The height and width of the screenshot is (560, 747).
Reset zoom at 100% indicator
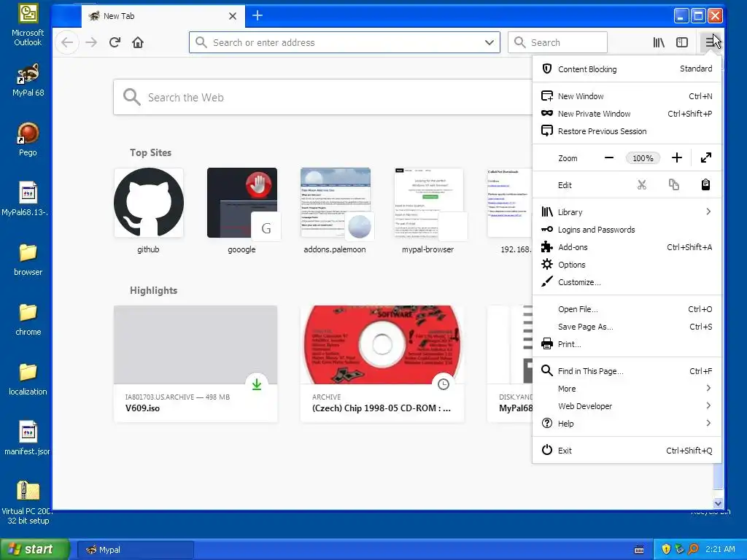click(x=643, y=158)
